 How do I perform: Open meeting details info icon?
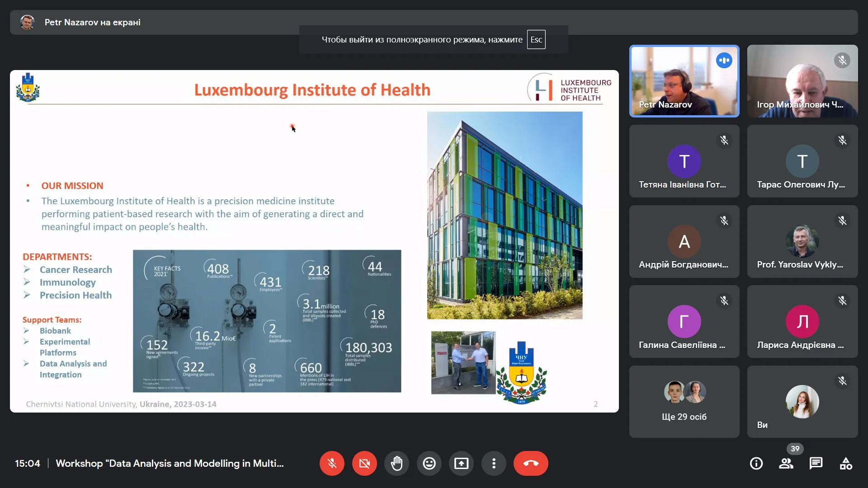756,463
